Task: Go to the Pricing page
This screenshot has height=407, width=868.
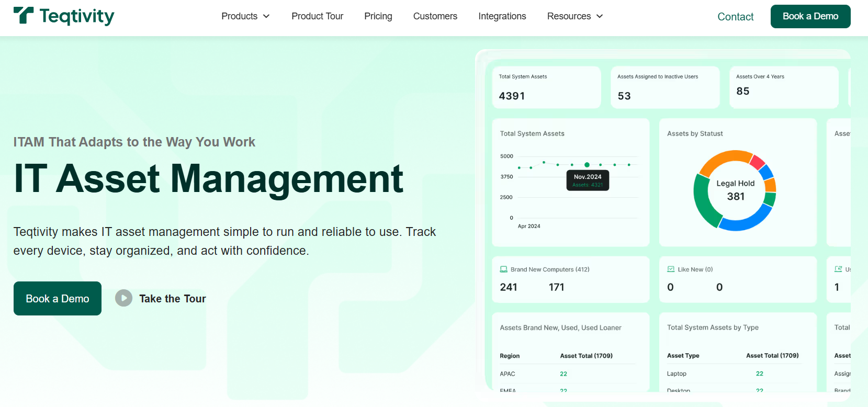Action: pyautogui.click(x=378, y=16)
